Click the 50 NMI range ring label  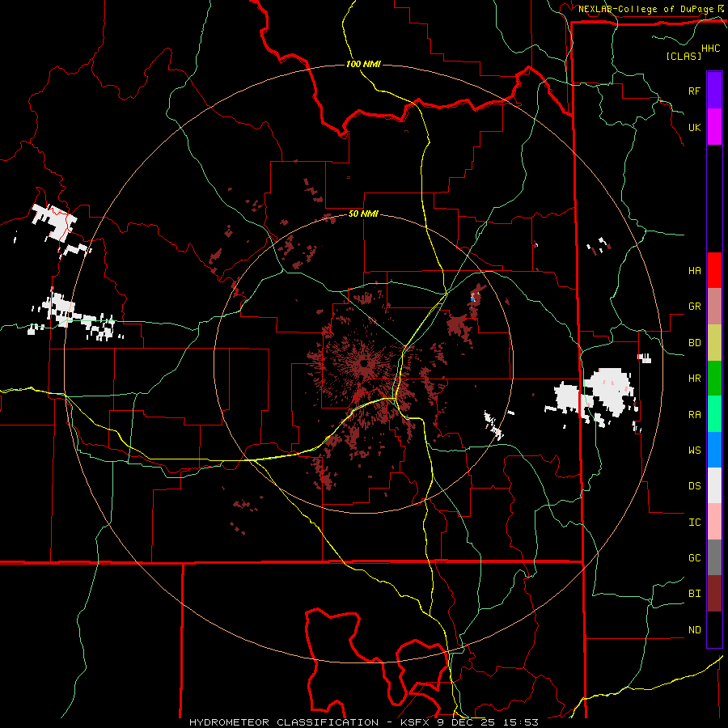click(363, 214)
